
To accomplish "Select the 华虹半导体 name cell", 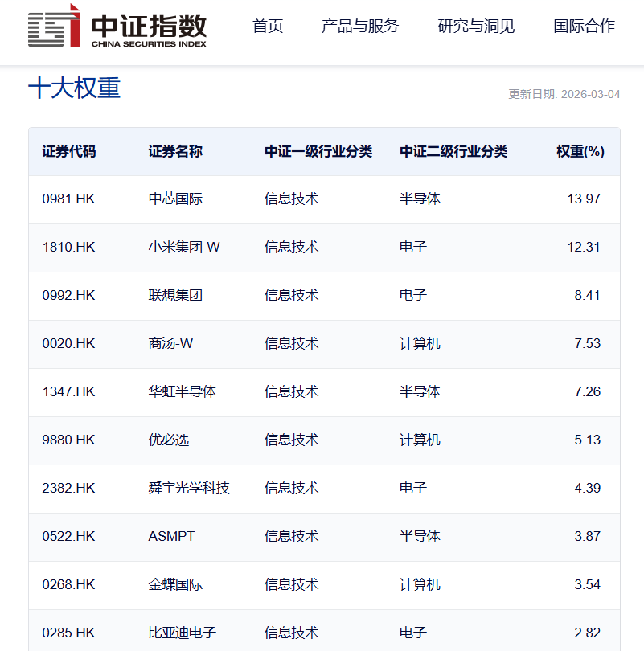I will tap(183, 391).
